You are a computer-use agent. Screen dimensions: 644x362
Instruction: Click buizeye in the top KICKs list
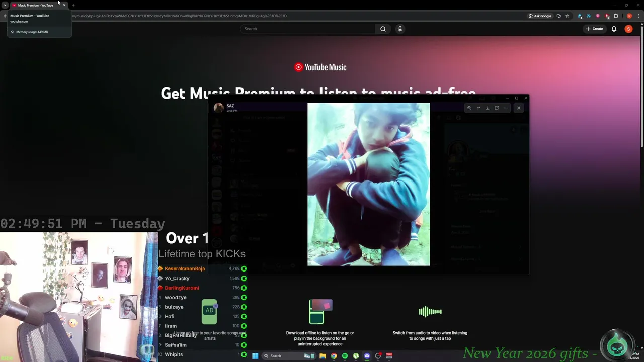click(202, 307)
